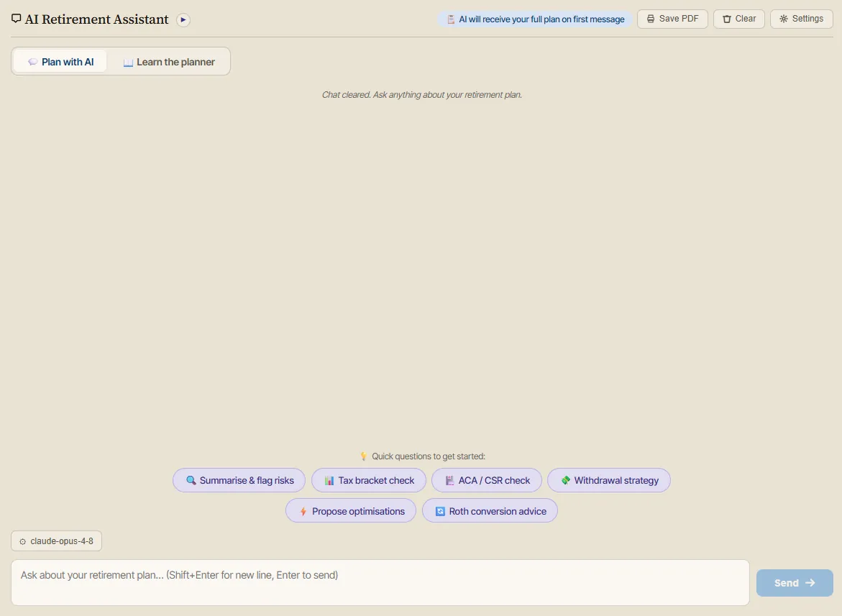Click the lightning icon on Propose optimisations
This screenshot has width=842, height=616.
(303, 511)
